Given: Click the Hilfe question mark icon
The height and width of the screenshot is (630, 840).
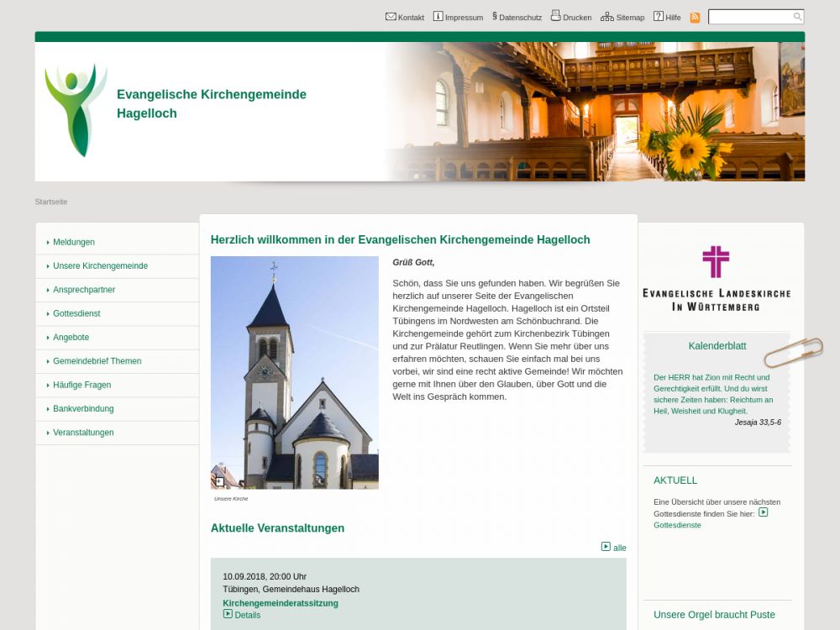Looking at the screenshot, I should [x=659, y=16].
